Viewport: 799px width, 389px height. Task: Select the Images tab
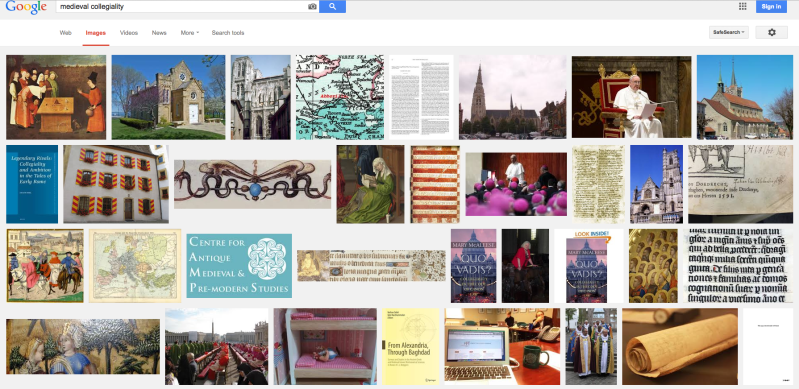96,33
